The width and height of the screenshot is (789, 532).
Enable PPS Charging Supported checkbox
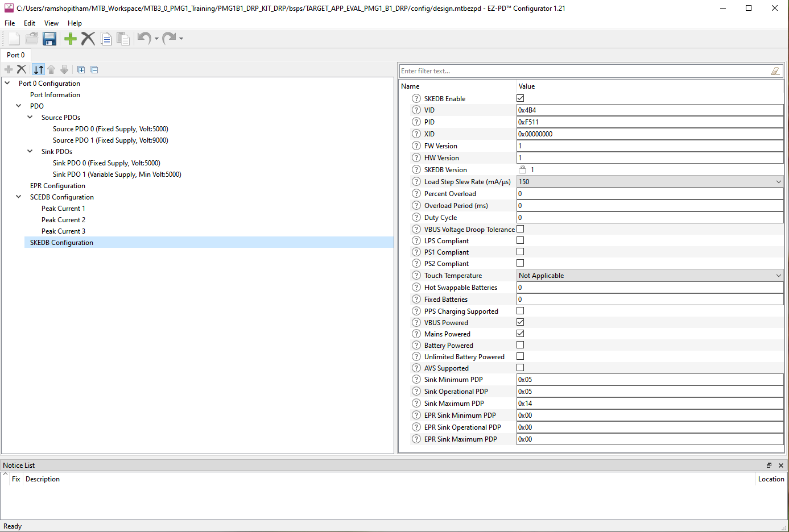[520, 311]
